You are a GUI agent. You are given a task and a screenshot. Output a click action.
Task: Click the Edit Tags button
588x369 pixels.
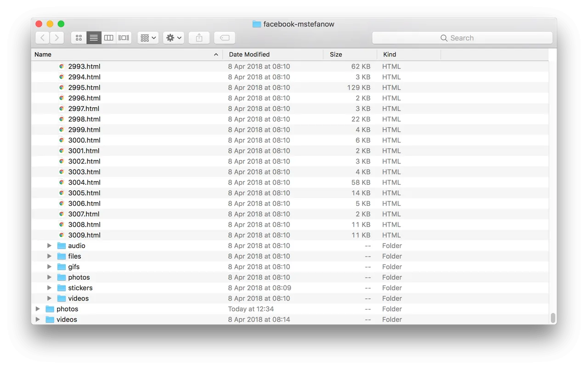[x=225, y=38]
